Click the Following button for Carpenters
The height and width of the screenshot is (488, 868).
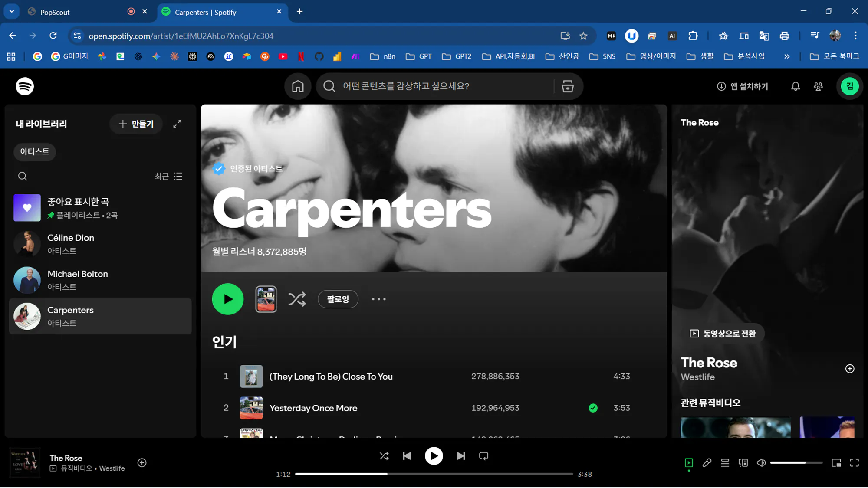pyautogui.click(x=338, y=299)
